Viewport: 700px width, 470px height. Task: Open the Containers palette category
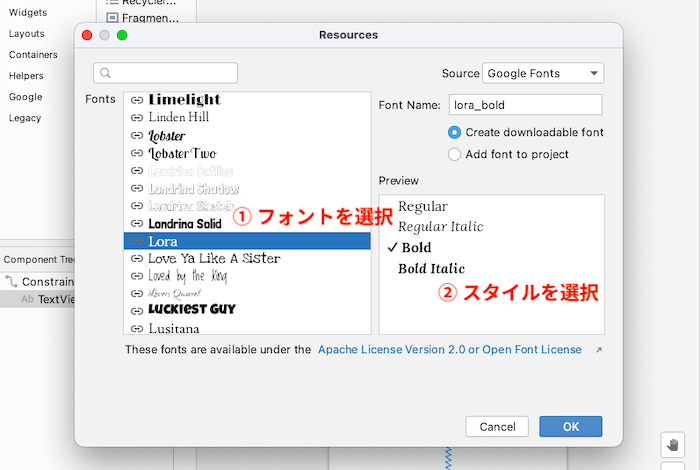[x=33, y=54]
